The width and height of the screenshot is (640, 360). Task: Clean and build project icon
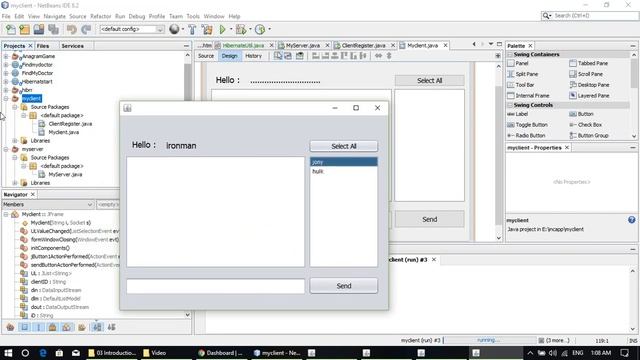point(207,29)
